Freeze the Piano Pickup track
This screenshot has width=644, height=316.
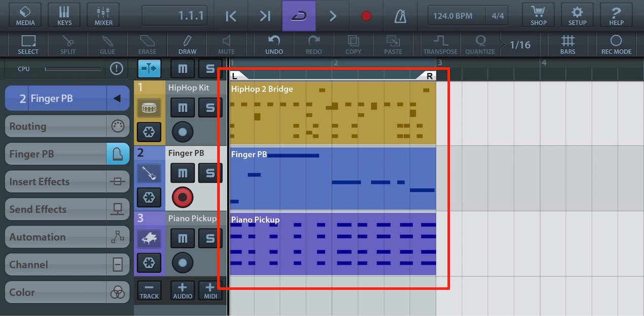tap(149, 263)
